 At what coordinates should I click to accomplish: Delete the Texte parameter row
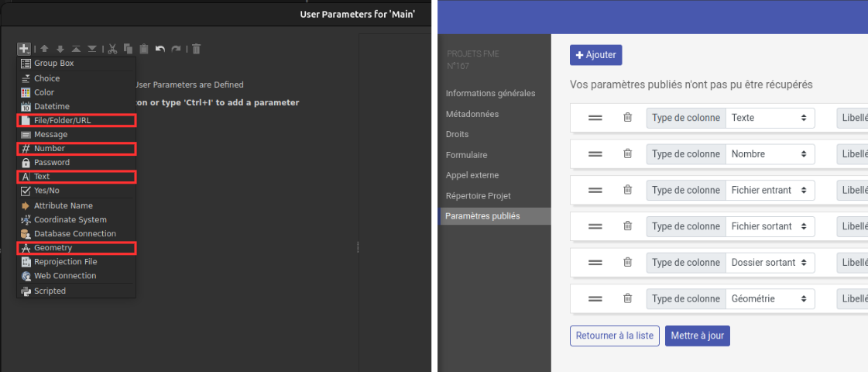coord(627,118)
